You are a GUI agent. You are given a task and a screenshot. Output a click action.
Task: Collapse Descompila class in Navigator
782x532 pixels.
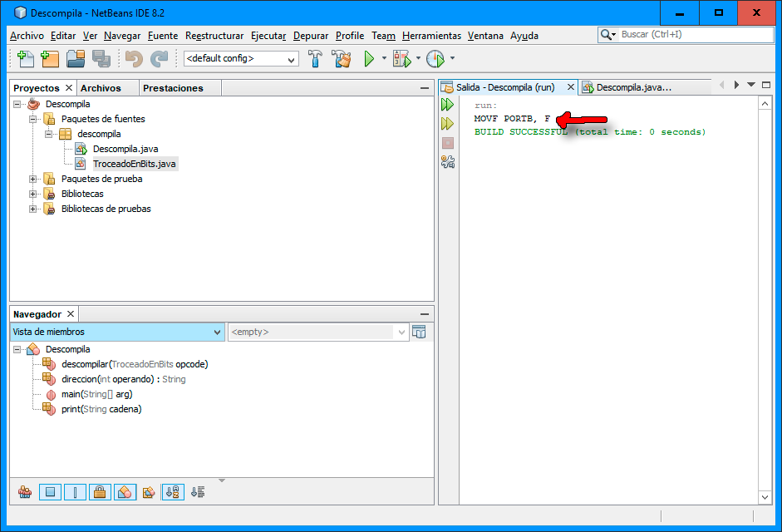17,349
